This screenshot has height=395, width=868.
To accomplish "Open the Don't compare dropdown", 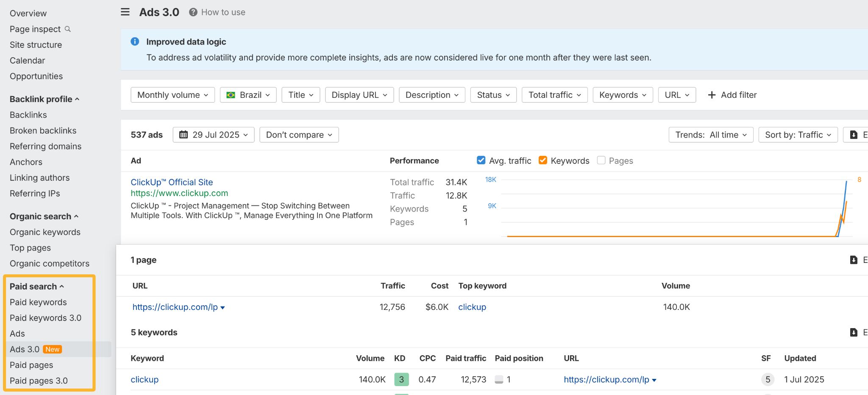I will pos(299,135).
